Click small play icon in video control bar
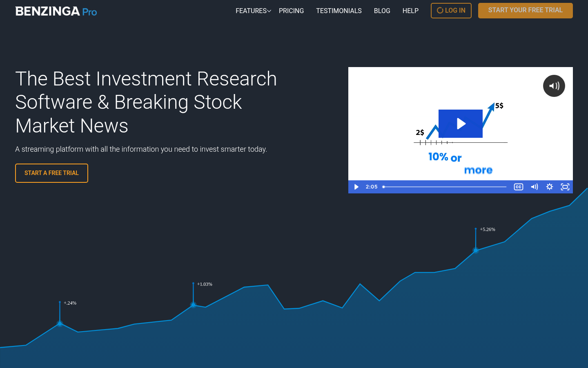 356,187
